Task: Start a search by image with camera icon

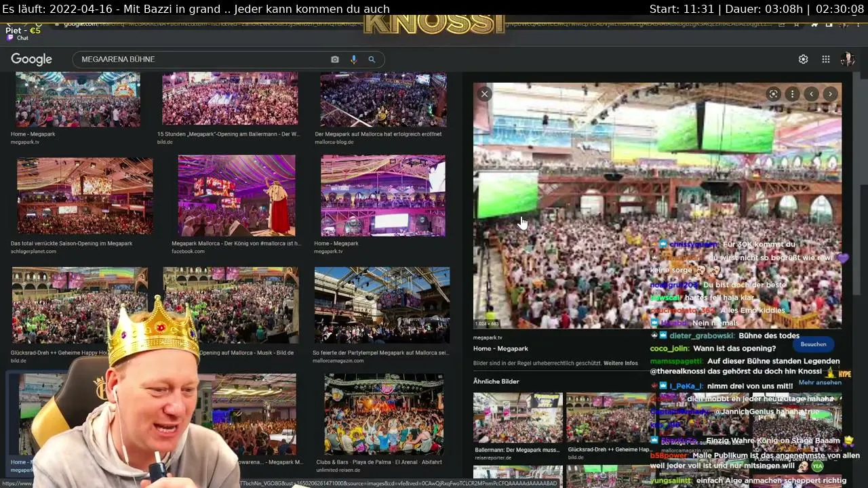Action: (x=335, y=60)
